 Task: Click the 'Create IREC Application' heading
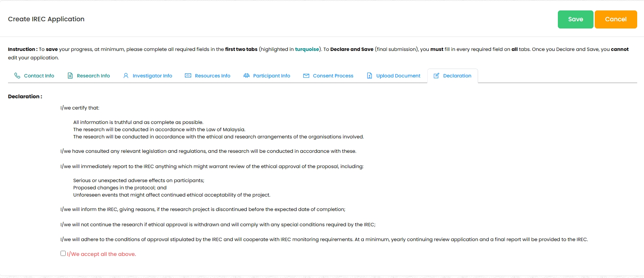point(46,19)
